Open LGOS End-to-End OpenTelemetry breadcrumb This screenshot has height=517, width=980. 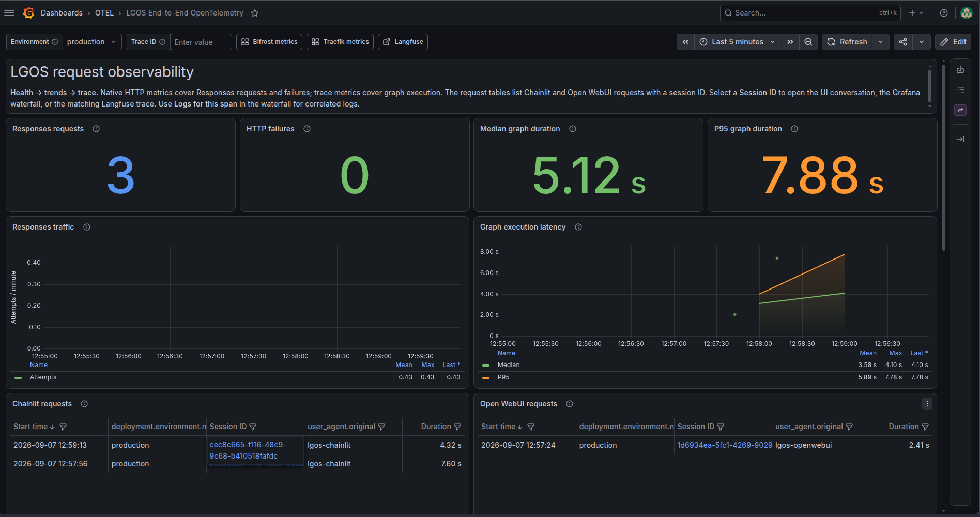click(x=185, y=13)
